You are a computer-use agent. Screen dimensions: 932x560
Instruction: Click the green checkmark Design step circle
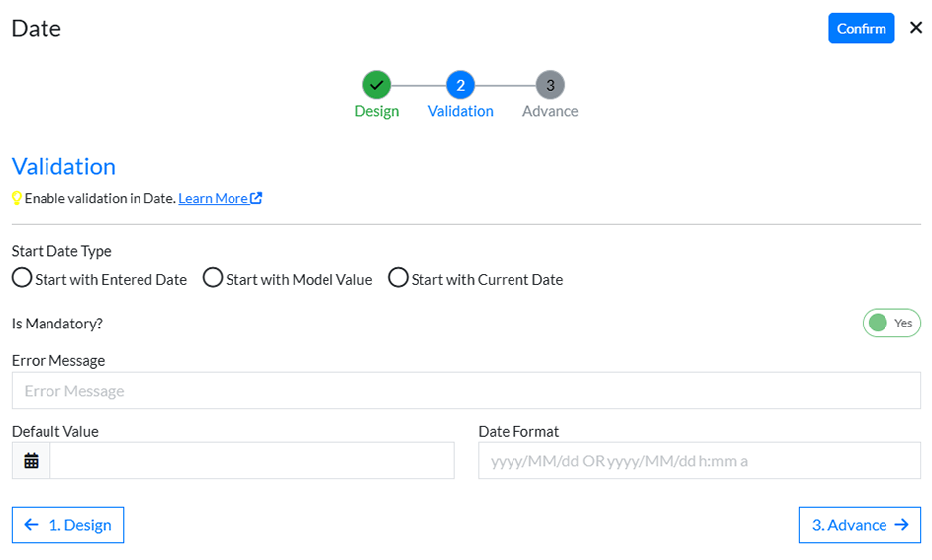pos(376,85)
